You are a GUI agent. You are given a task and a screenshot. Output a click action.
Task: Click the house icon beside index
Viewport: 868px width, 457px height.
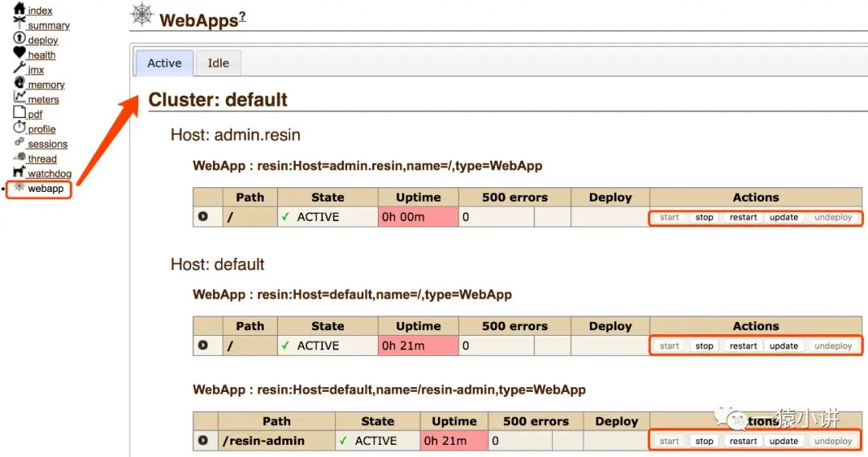click(19, 8)
